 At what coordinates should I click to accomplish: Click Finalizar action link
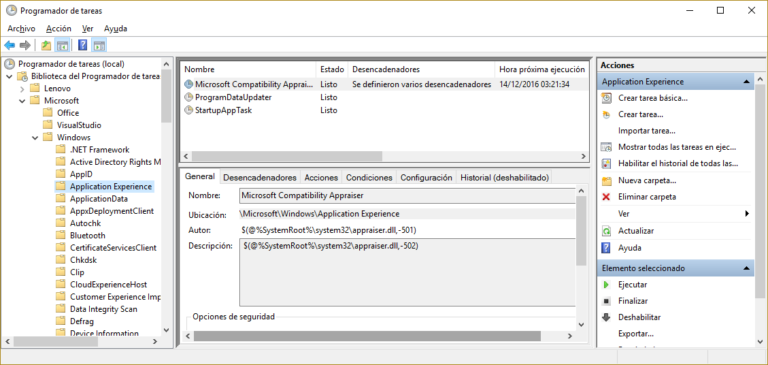tap(633, 301)
